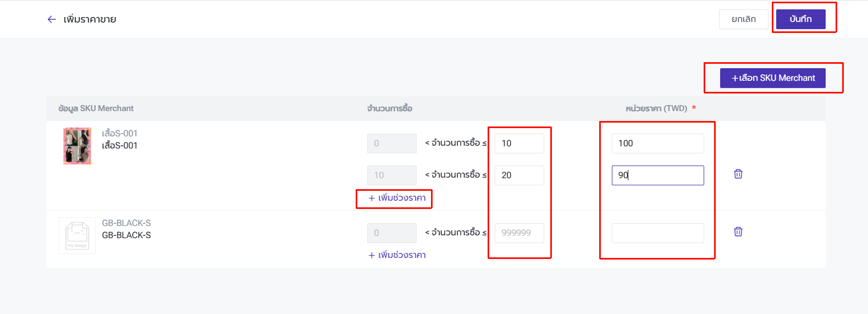Click the บันทึก save button
The height and width of the screenshot is (314, 868).
coord(800,19)
